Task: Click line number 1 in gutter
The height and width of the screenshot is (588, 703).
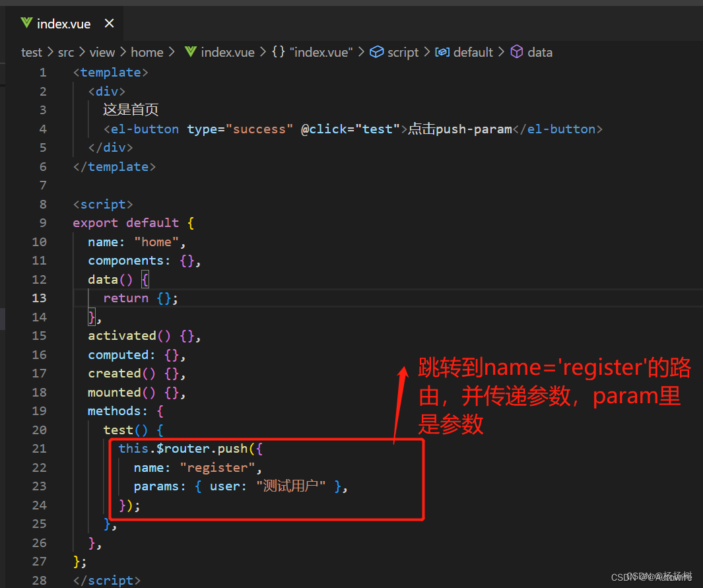Action: click(x=43, y=73)
